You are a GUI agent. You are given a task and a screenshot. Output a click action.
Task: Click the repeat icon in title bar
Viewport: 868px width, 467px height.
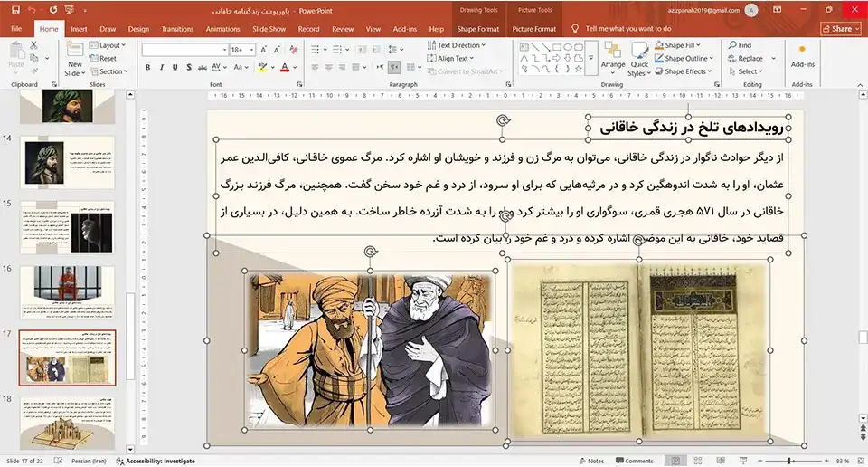(x=53, y=10)
